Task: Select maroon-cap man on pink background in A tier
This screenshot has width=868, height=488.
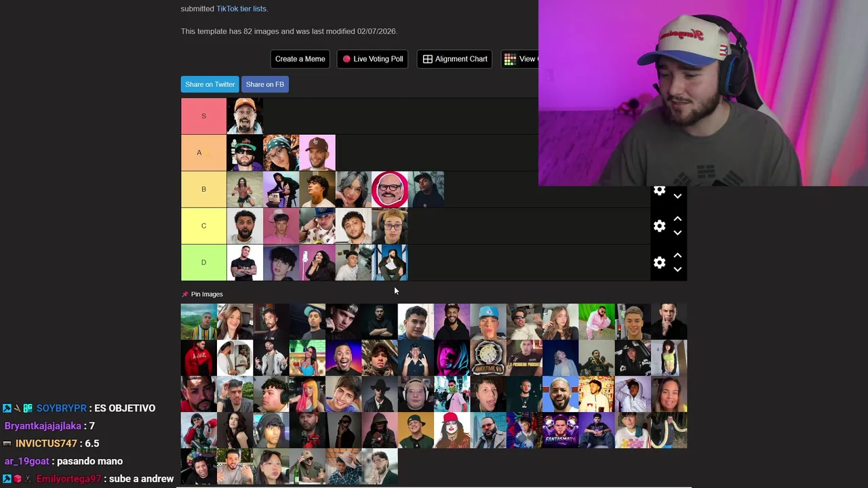Action: point(317,152)
